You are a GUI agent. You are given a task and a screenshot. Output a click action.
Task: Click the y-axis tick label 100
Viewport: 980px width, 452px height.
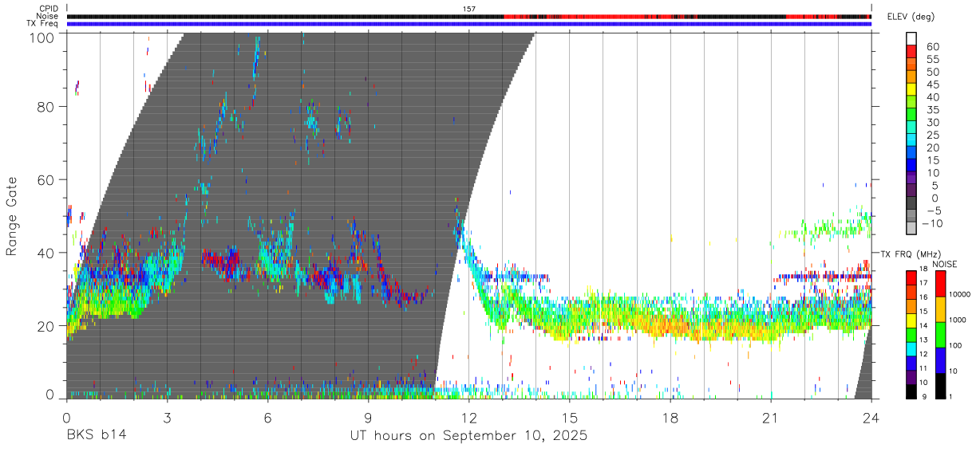(42, 37)
